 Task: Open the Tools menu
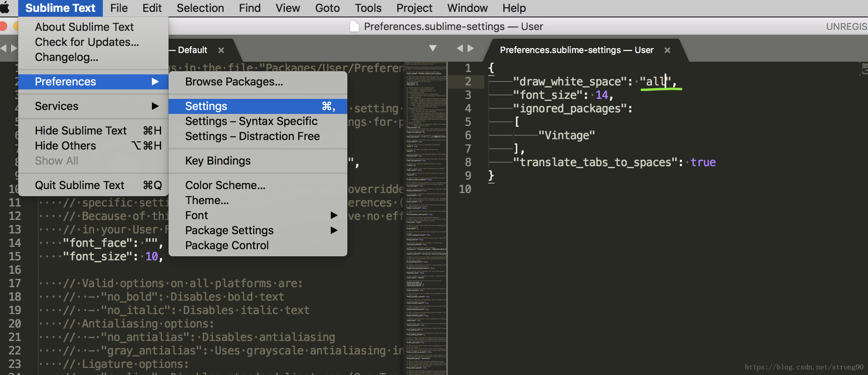[x=368, y=8]
